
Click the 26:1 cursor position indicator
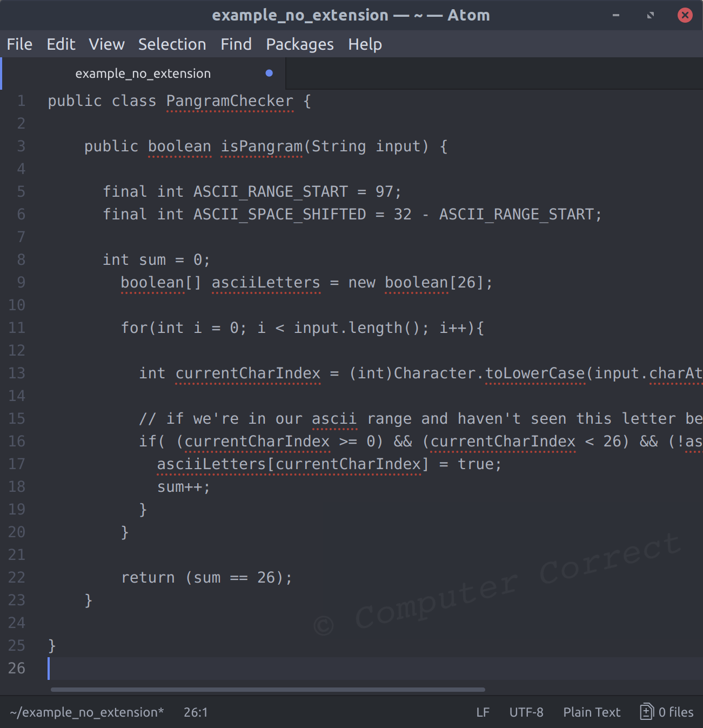pyautogui.click(x=196, y=712)
